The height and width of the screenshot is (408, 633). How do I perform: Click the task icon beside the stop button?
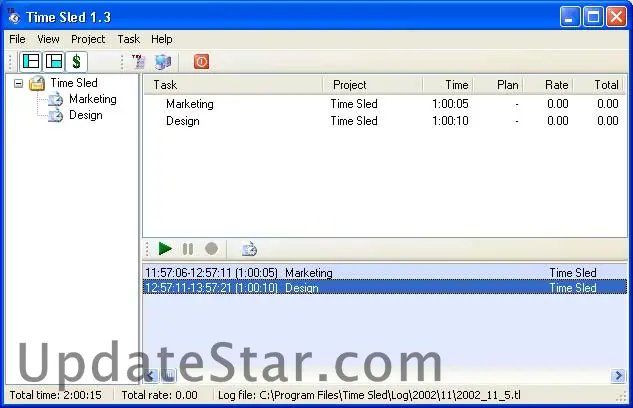pyautogui.click(x=249, y=249)
